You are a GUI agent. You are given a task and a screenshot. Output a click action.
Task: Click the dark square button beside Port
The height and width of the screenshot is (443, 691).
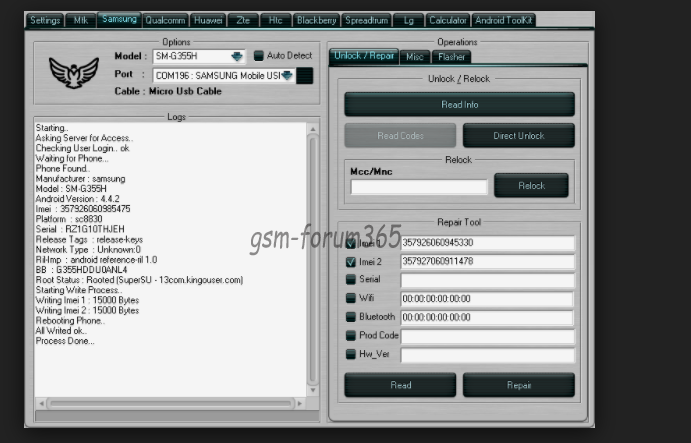coord(305,75)
